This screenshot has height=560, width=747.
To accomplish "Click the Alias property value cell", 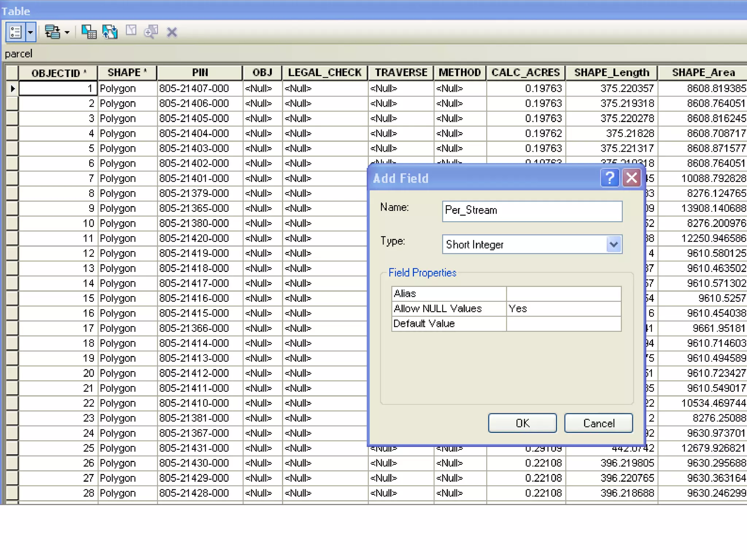I will (x=564, y=294).
